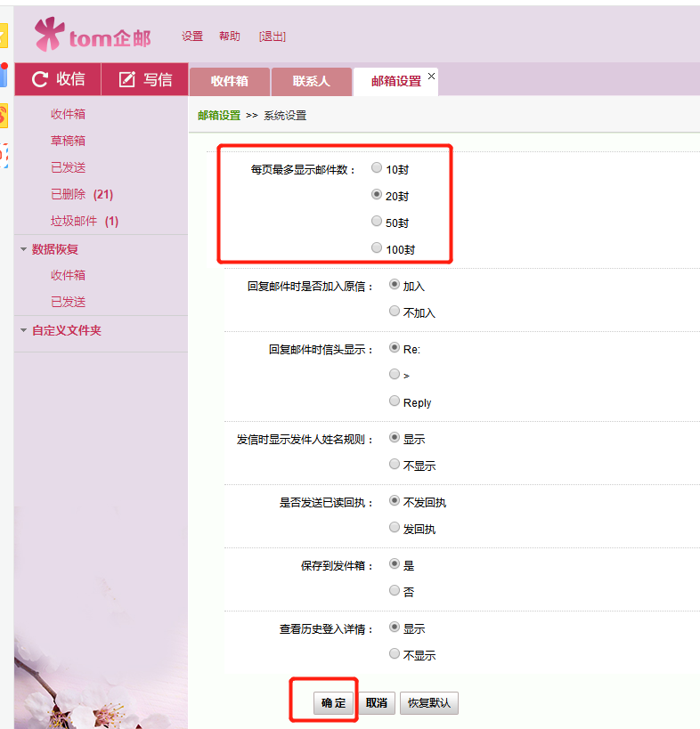This screenshot has height=729, width=700.
Task: Click the 确定 button
Action: tap(333, 703)
